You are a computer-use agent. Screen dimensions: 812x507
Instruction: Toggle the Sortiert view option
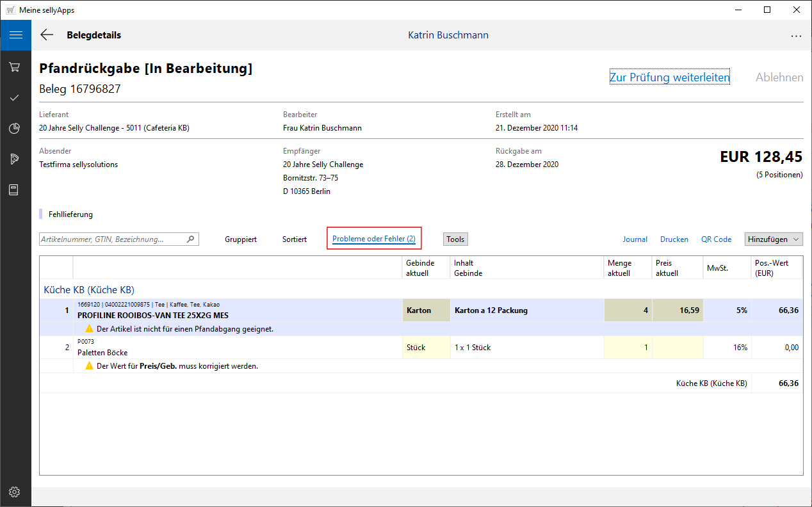tap(295, 239)
